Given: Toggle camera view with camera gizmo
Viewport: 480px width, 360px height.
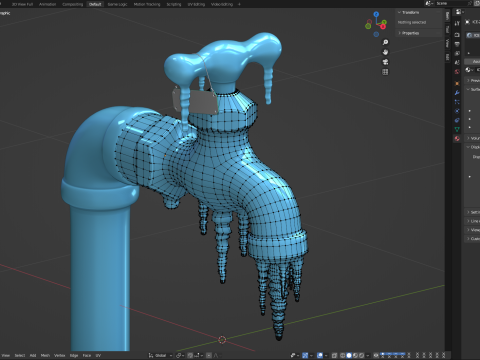Looking at the screenshot, I should (x=385, y=62).
